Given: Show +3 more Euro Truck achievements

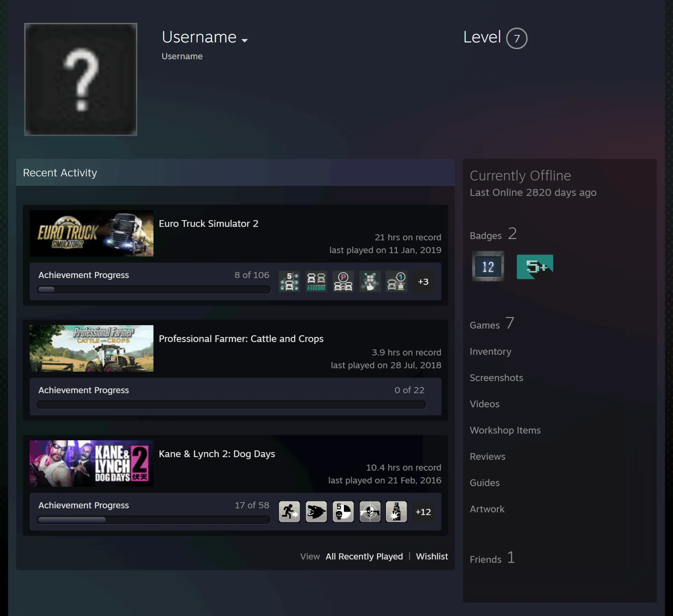Looking at the screenshot, I should click(423, 282).
